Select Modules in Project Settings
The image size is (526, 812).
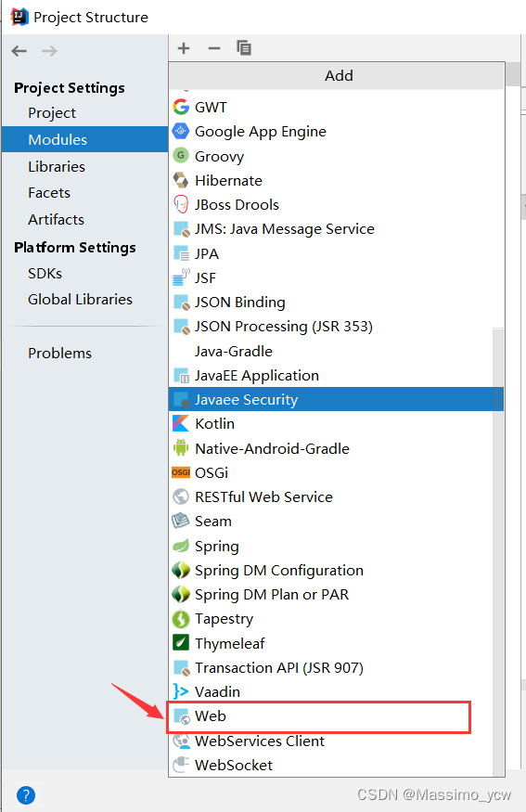(85, 139)
